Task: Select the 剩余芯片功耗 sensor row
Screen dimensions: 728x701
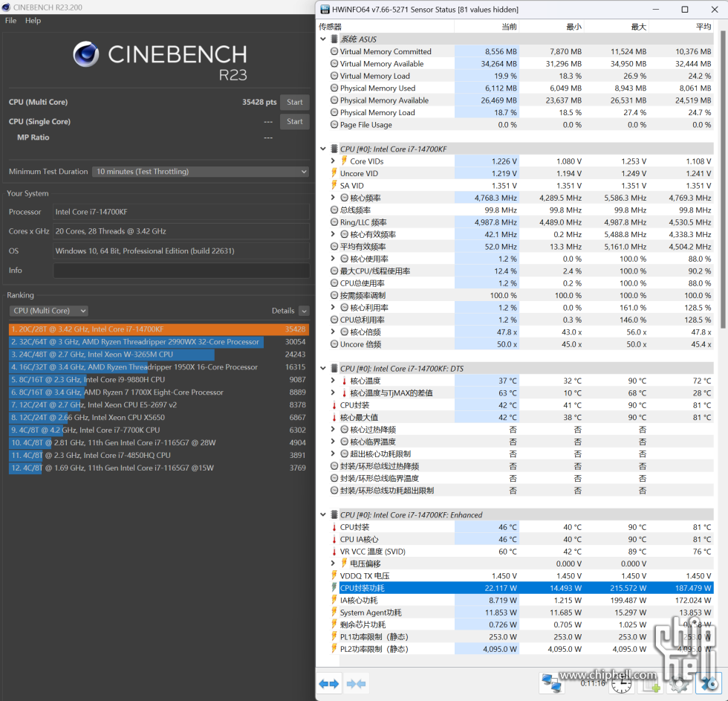Action: (521, 624)
